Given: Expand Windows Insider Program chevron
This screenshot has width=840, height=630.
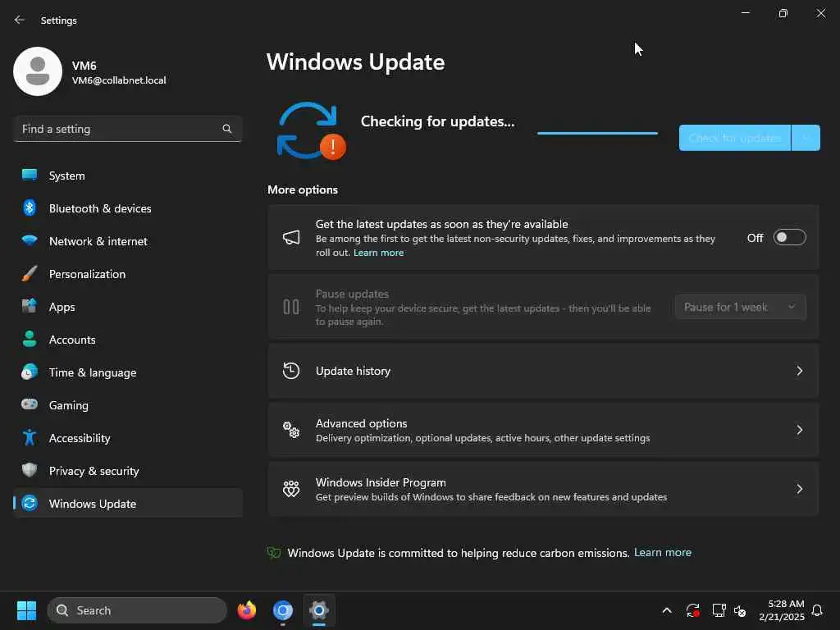Looking at the screenshot, I should [799, 489].
